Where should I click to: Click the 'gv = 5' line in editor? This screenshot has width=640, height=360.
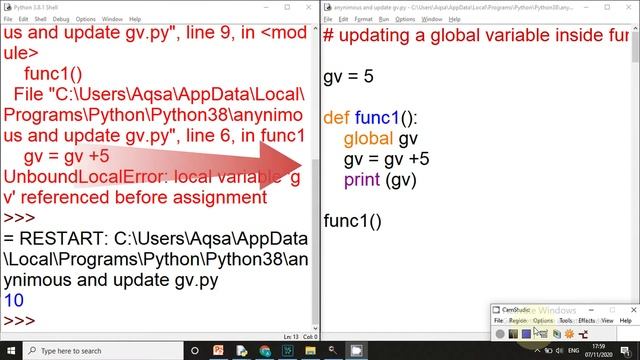[348, 76]
